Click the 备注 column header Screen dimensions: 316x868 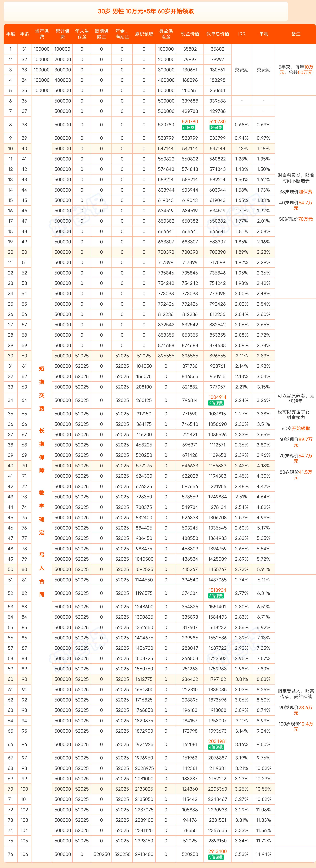click(x=295, y=34)
